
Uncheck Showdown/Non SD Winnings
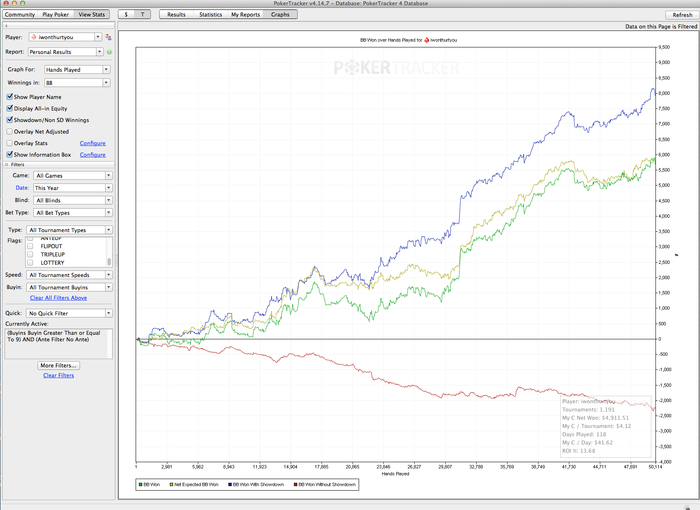tap(9, 120)
